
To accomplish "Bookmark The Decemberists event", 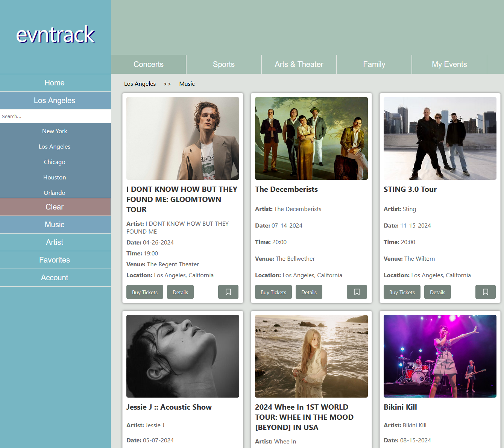I will [x=357, y=292].
